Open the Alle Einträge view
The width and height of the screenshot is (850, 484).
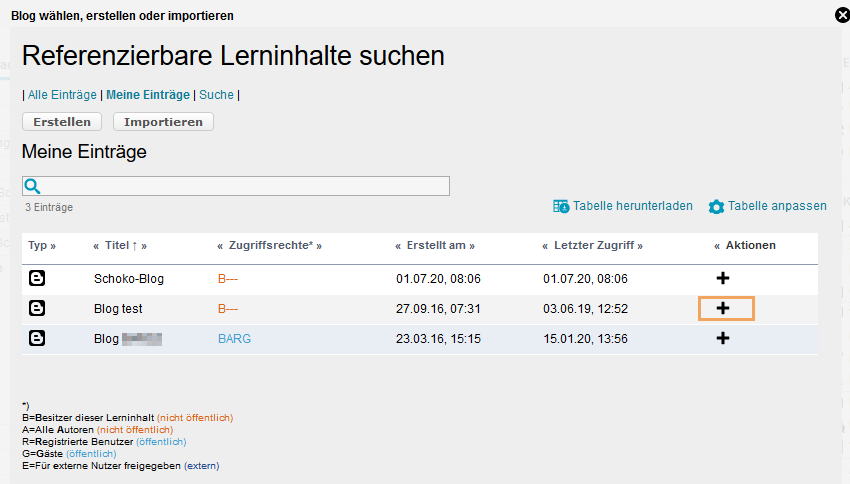click(x=62, y=95)
